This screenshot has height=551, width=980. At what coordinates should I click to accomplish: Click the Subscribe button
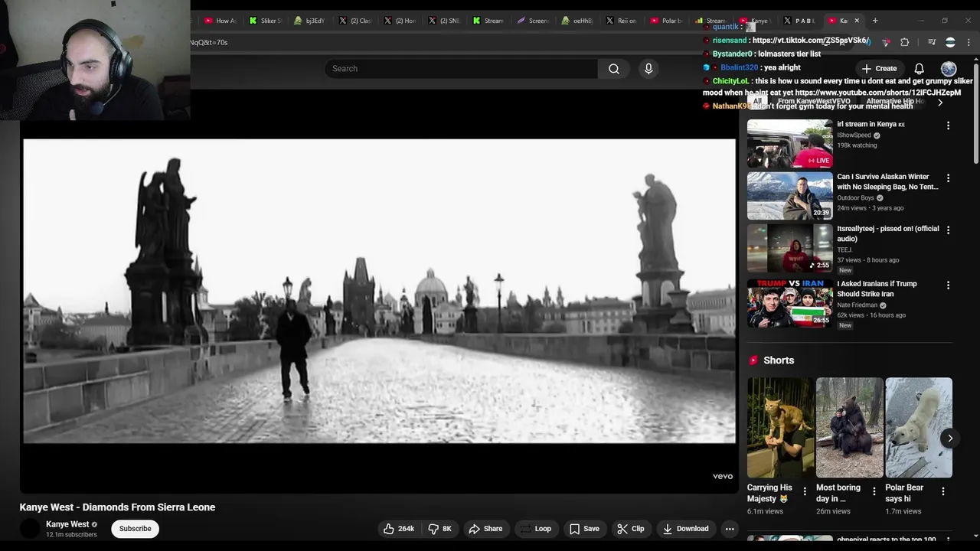point(135,529)
